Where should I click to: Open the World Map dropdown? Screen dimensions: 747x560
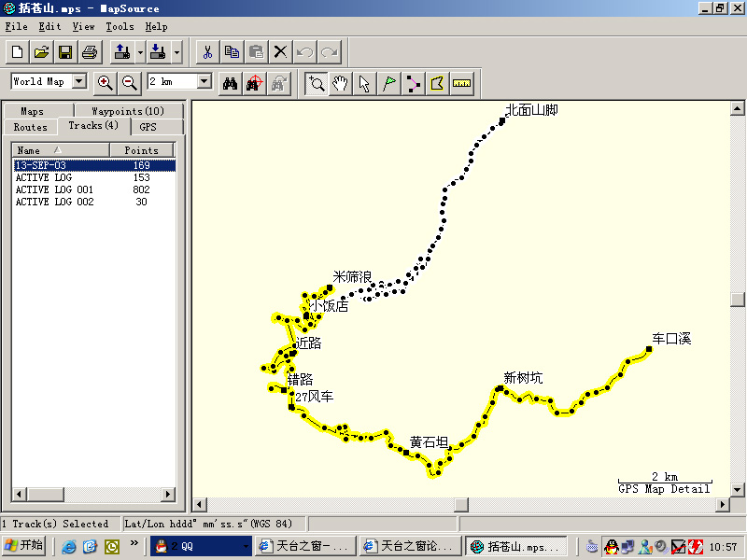click(x=78, y=82)
